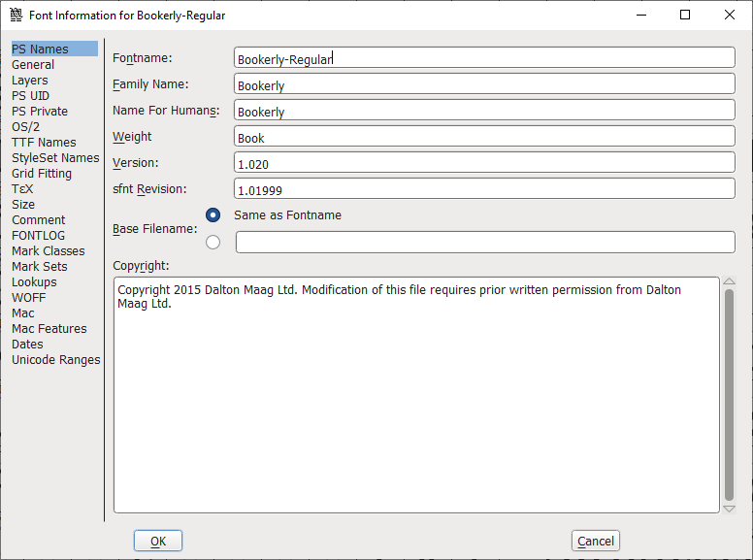
Task: Open StyleSet Names section
Action: [55, 158]
